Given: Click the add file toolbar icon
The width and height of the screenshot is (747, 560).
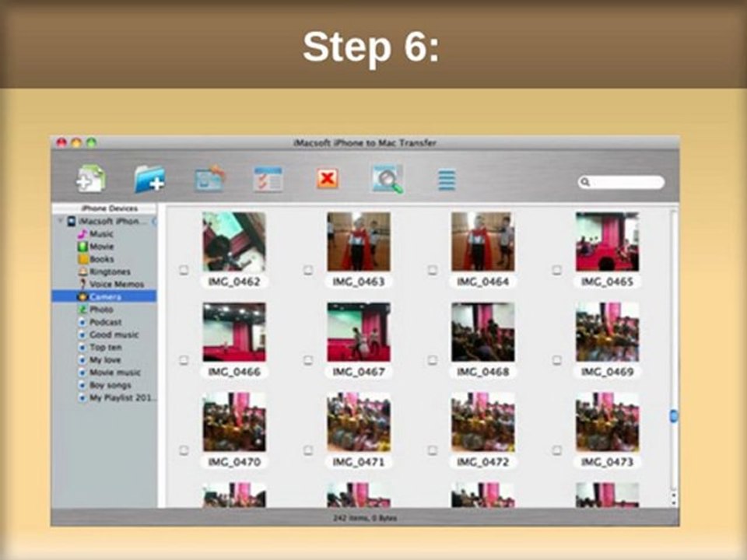Looking at the screenshot, I should (92, 179).
